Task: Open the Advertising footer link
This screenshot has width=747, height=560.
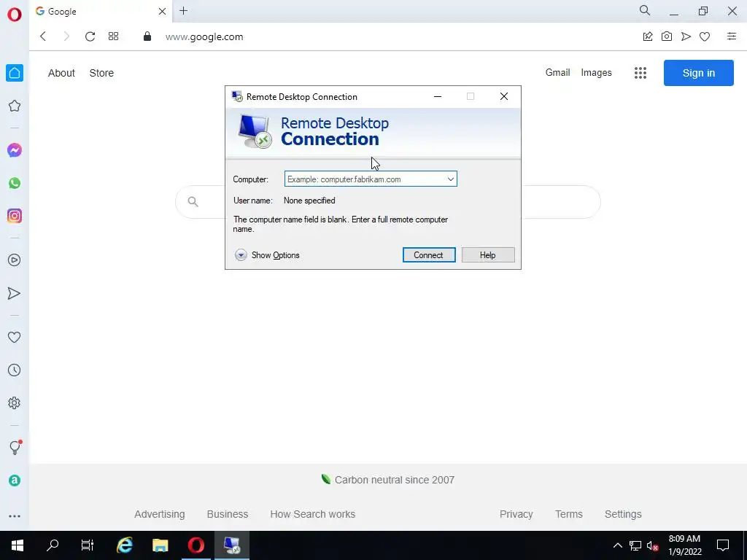Action: [159, 514]
